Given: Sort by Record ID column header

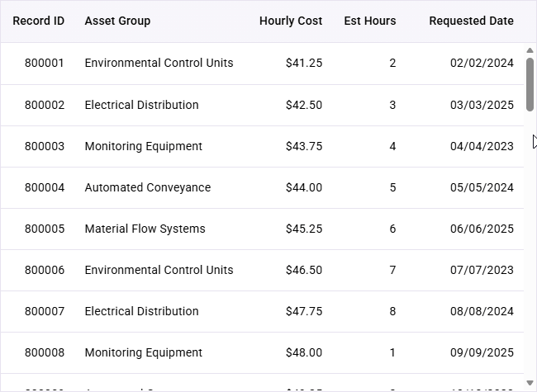Looking at the screenshot, I should 38,21.
